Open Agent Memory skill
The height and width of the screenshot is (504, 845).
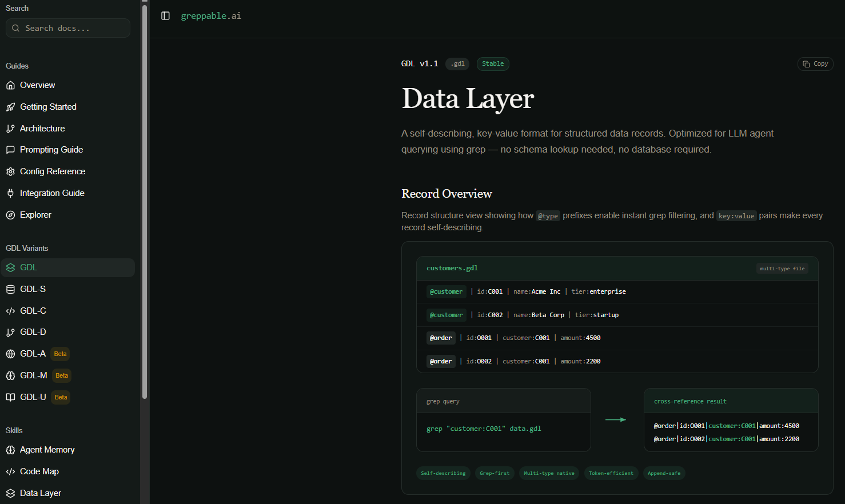[x=68, y=450]
